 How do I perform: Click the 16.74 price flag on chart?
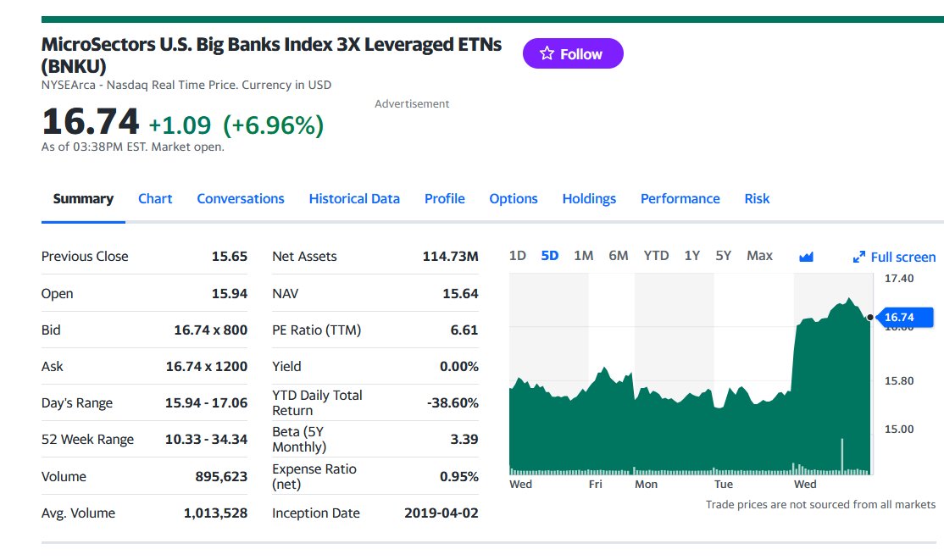tap(904, 318)
